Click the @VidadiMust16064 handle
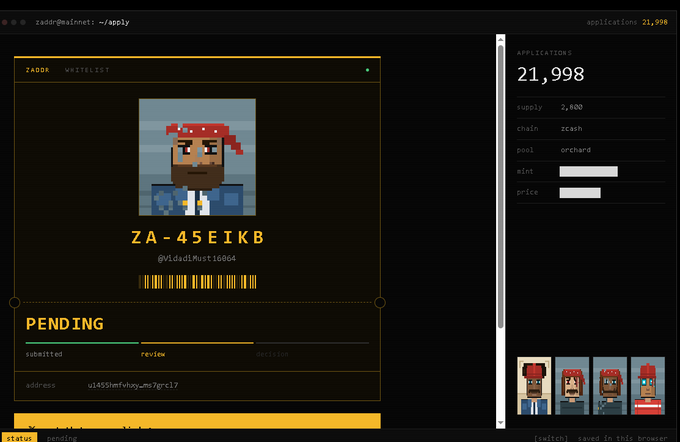The width and height of the screenshot is (680, 442). click(197, 258)
